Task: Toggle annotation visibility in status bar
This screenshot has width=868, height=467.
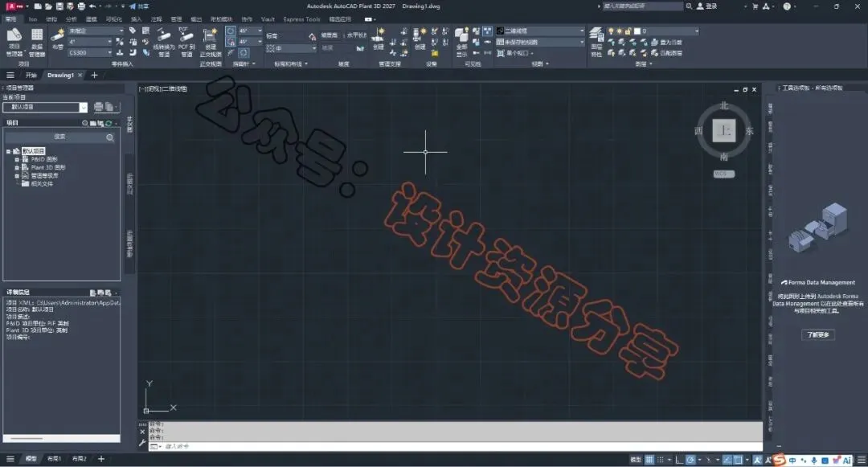Action: tap(757, 460)
